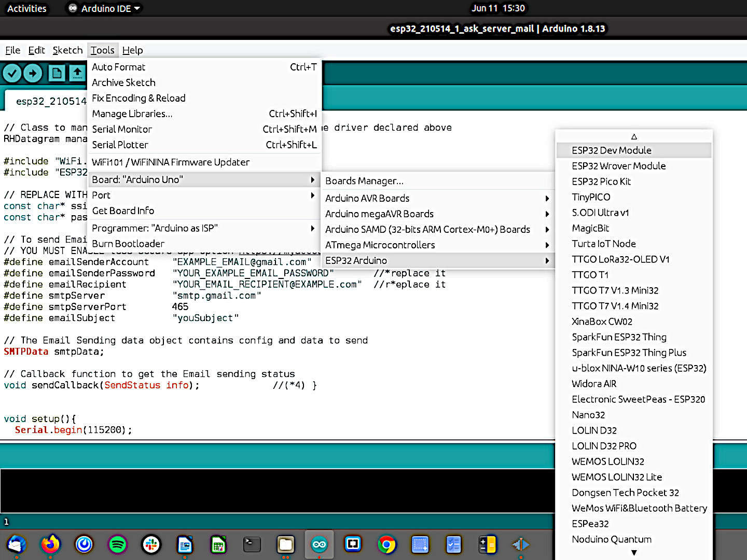Viewport: 747px width, 560px height.
Task: Open the Edit menu
Action: [36, 50]
